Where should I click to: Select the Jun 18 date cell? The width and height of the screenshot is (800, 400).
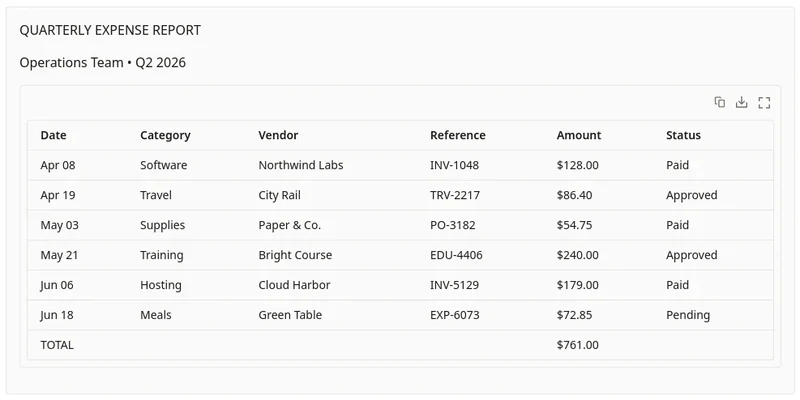click(57, 315)
